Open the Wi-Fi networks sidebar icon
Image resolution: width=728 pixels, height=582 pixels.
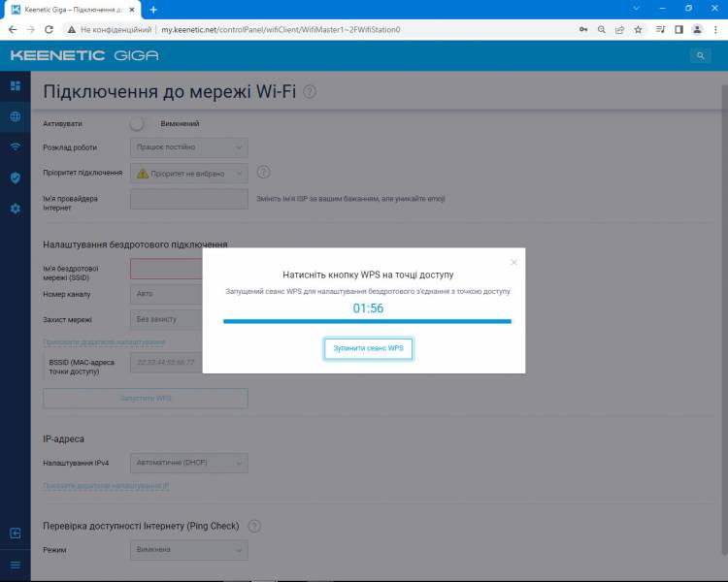tap(16, 147)
